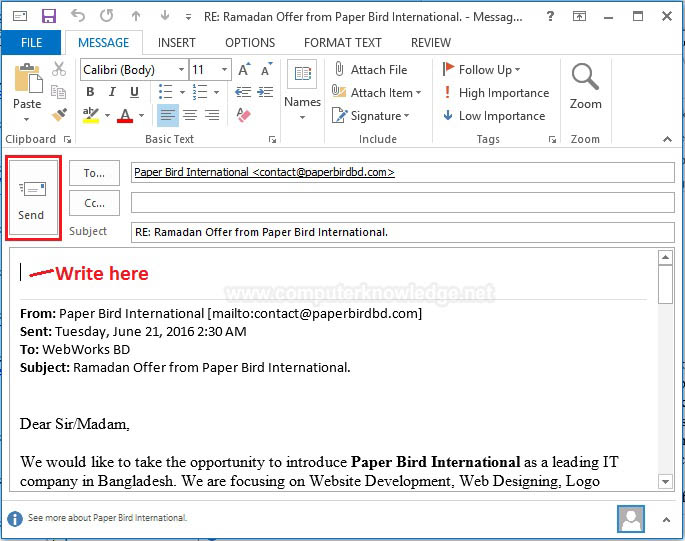Open the OPTIONS tab
The image size is (685, 541).
pyautogui.click(x=250, y=43)
